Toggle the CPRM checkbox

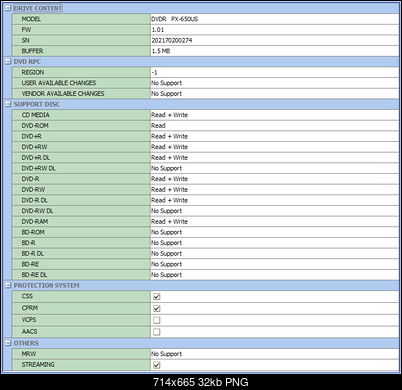[x=157, y=308]
